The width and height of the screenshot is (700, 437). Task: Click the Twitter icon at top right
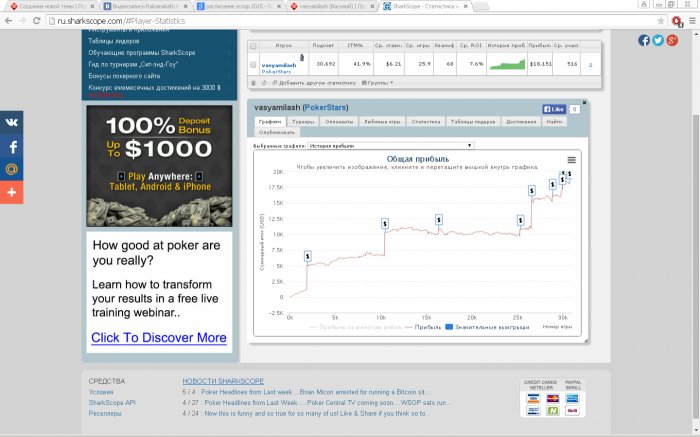tap(658, 40)
